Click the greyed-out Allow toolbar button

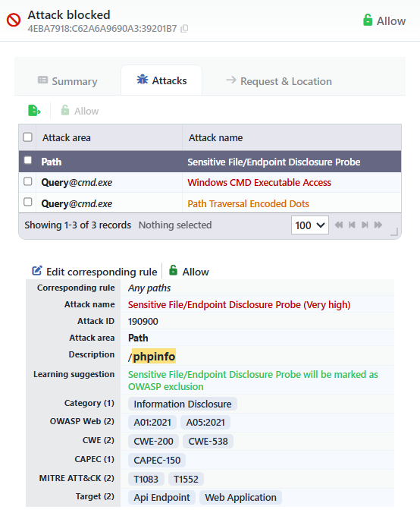point(80,111)
